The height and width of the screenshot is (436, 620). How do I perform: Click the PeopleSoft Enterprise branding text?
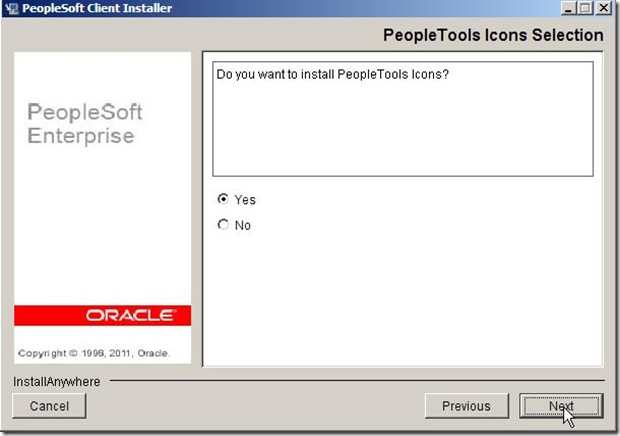point(81,123)
